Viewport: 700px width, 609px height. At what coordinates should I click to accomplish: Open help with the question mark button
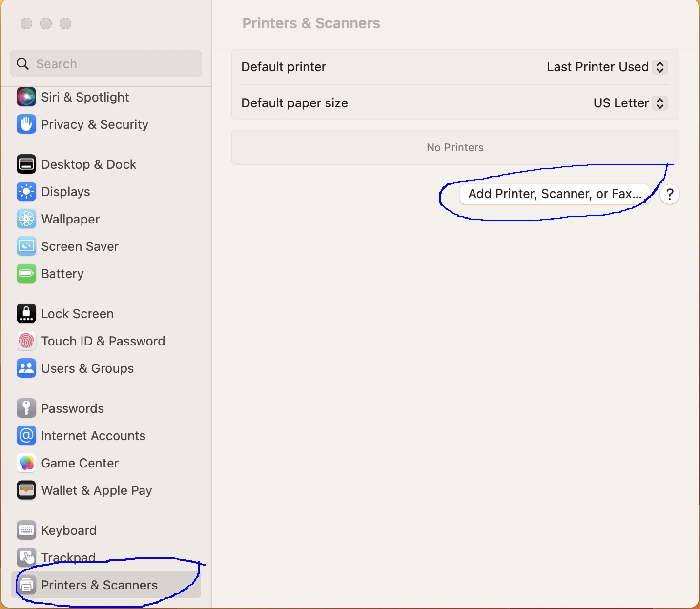[670, 194]
